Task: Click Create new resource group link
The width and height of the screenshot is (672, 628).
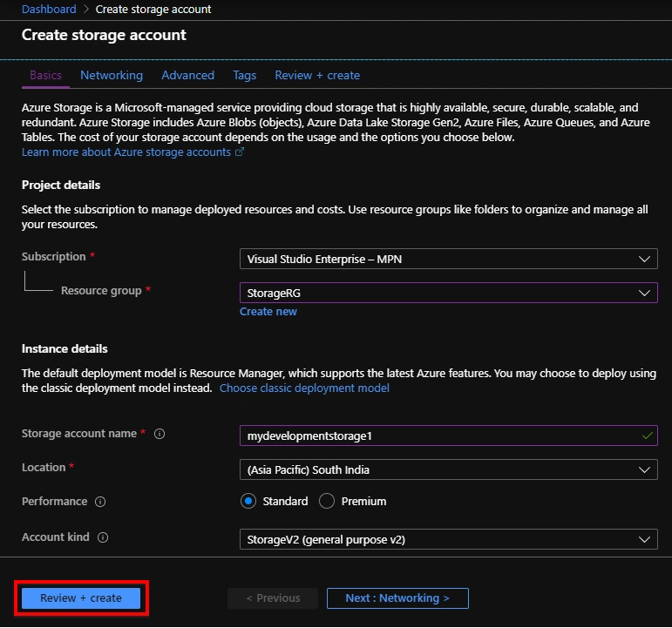Action: click(x=268, y=312)
